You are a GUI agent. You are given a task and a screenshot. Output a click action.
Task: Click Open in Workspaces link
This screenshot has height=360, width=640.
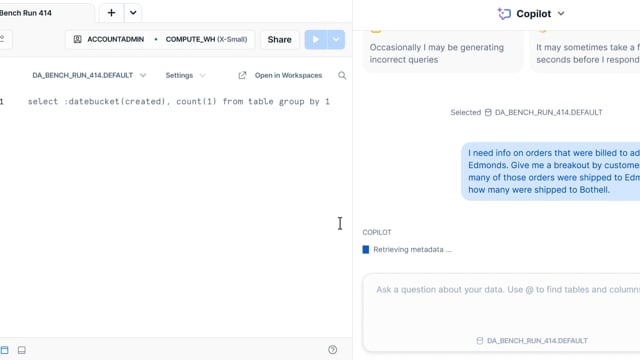pyautogui.click(x=280, y=75)
